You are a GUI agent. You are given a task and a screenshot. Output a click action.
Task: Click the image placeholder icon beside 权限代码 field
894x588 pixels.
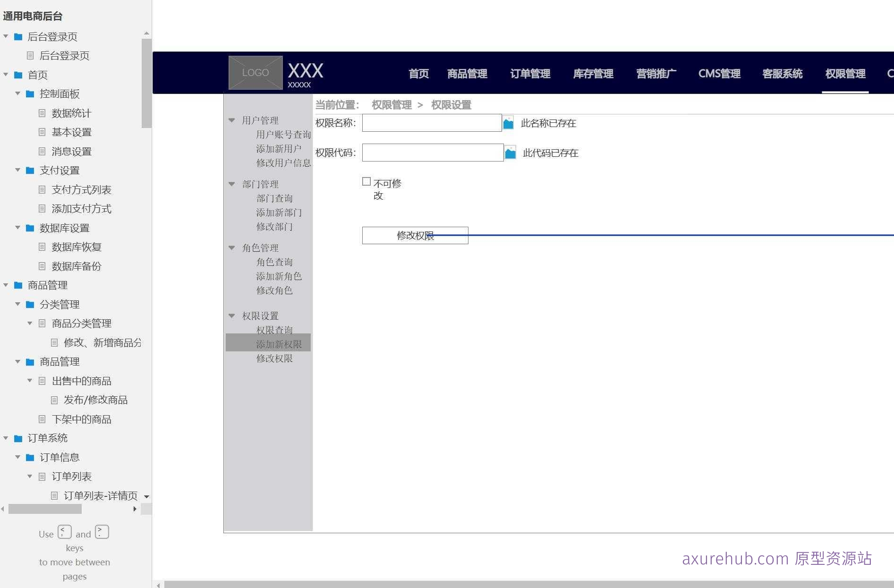coord(510,152)
